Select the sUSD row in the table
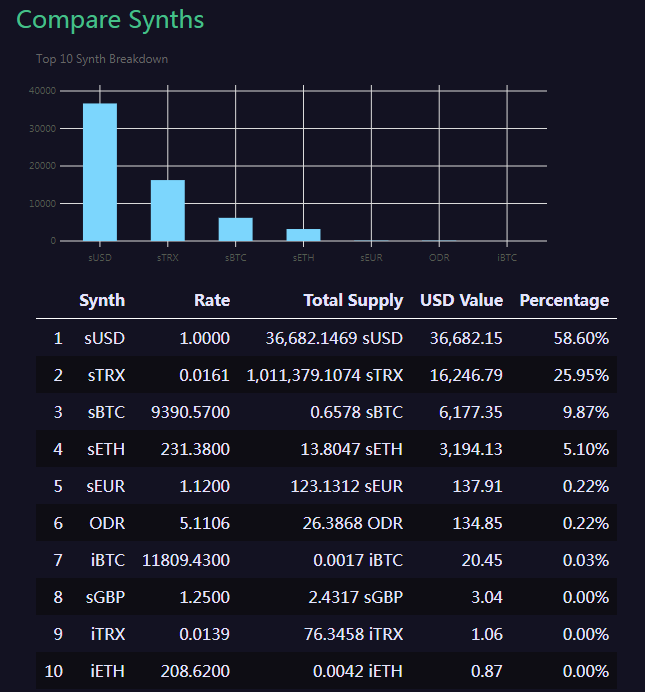The image size is (645, 692). tap(326, 338)
